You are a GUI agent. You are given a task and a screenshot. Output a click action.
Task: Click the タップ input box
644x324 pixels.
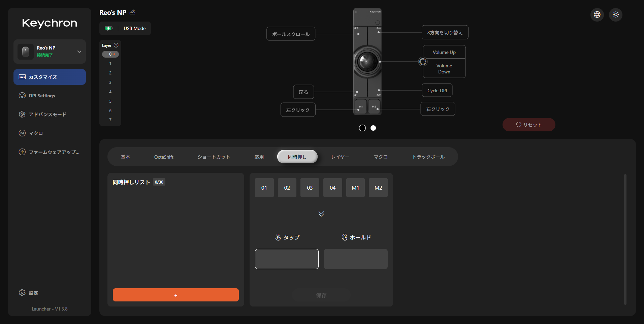(x=287, y=259)
